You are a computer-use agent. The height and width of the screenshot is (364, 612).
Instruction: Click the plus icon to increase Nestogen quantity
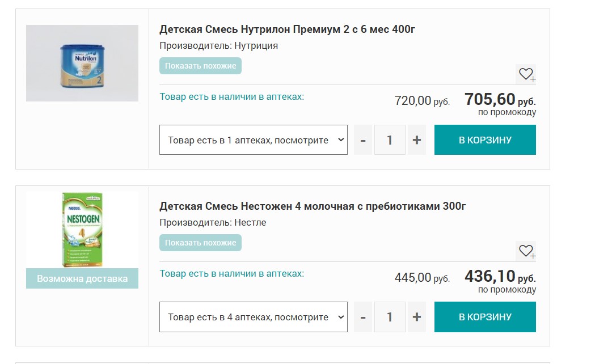point(416,316)
